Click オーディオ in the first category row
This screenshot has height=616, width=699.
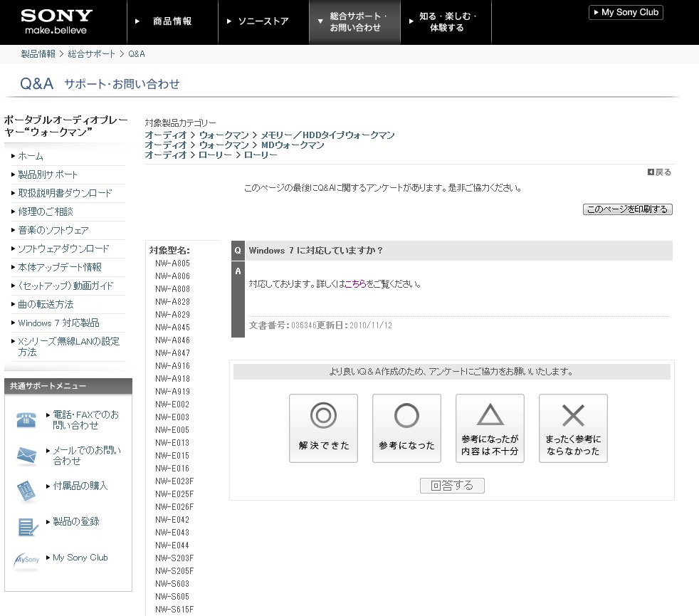point(166,135)
